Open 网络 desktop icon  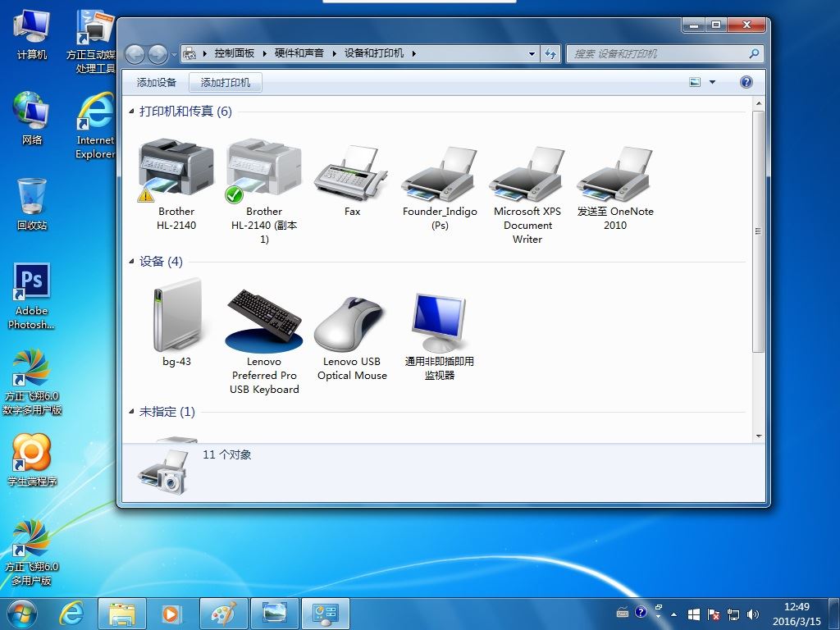point(32,118)
